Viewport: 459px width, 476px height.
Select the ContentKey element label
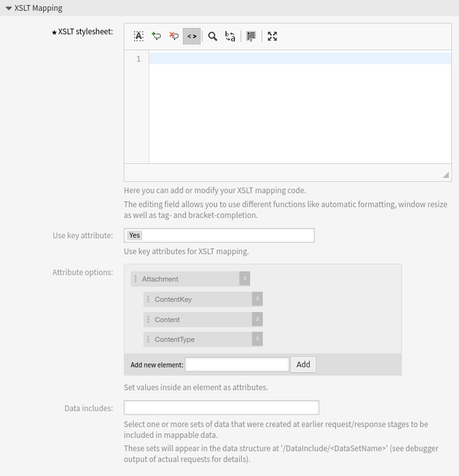tap(173, 299)
